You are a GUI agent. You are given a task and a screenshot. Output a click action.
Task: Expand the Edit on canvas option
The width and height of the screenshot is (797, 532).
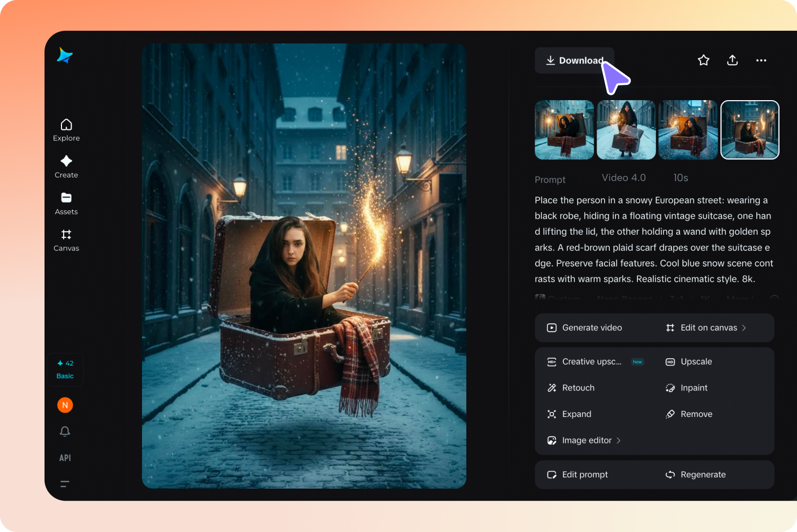(x=709, y=327)
